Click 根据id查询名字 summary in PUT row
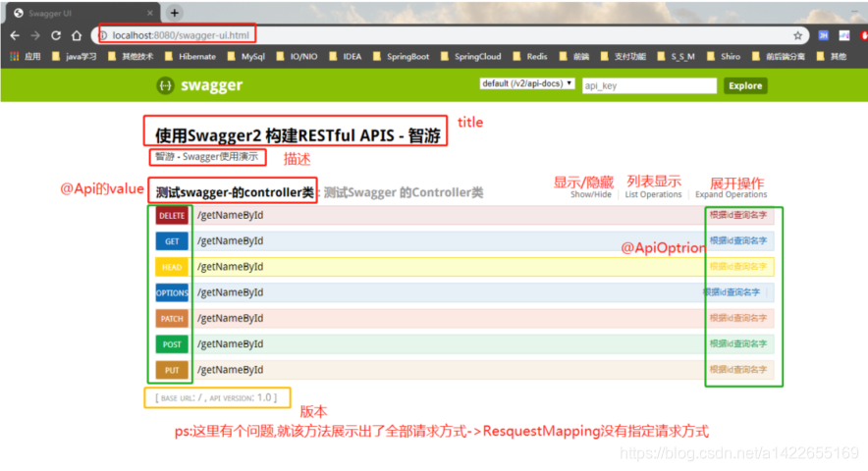 (x=738, y=370)
